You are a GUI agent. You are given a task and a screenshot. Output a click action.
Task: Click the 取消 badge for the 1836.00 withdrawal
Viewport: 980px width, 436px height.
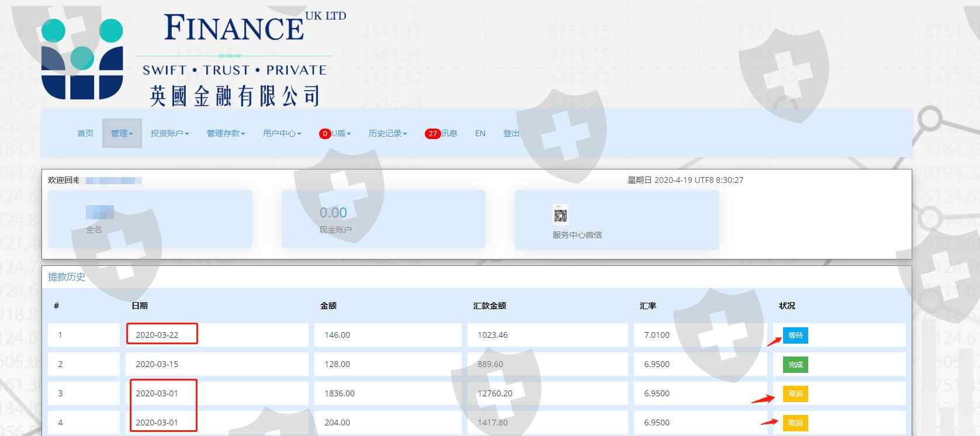(x=795, y=394)
